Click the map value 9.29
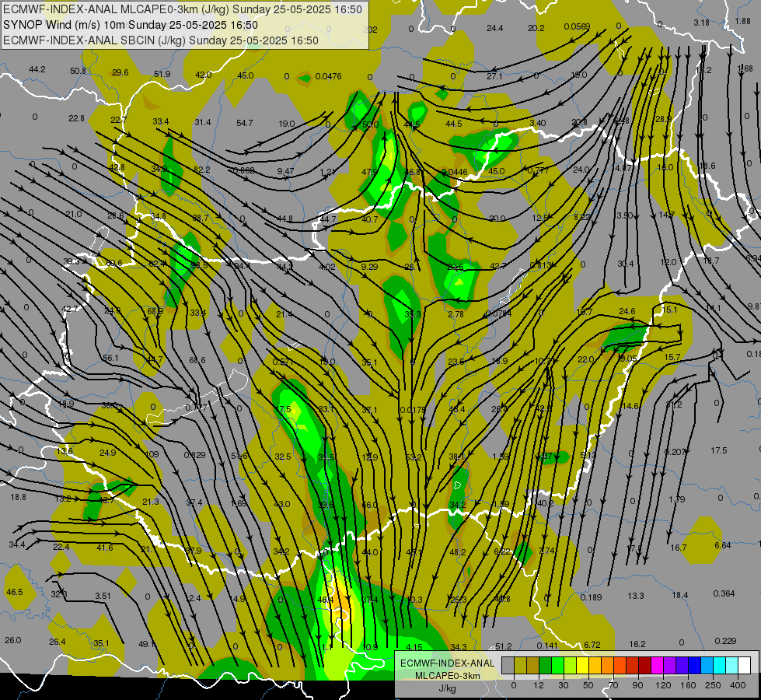761x700 pixels. pyautogui.click(x=369, y=267)
